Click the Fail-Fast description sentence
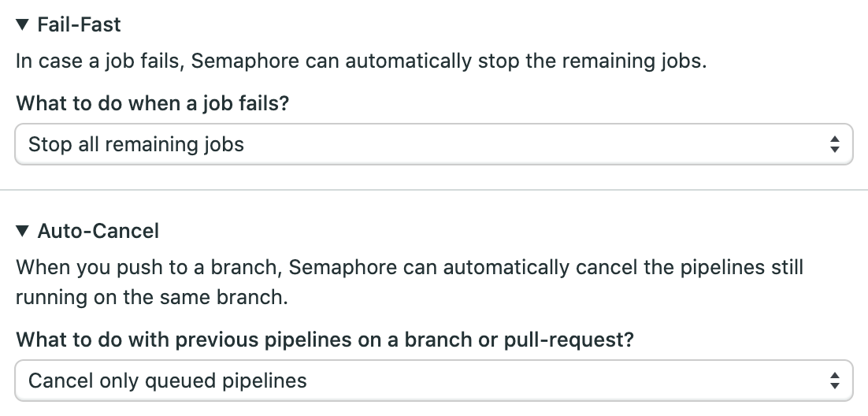The width and height of the screenshot is (868, 416). pos(361,61)
